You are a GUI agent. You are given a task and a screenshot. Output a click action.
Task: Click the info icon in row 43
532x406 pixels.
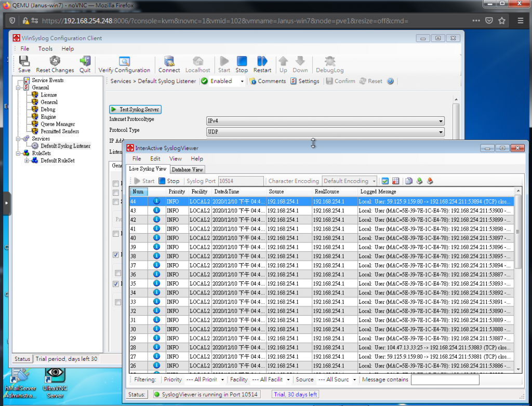(x=156, y=210)
